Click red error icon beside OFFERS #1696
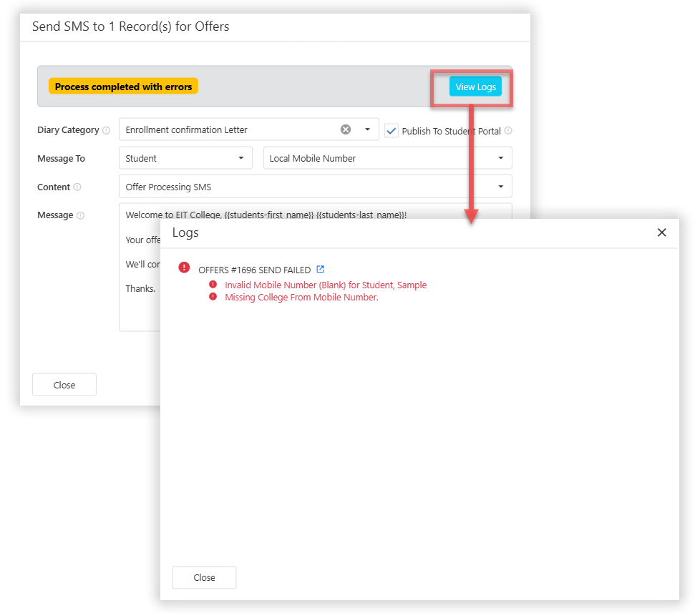 point(184,268)
